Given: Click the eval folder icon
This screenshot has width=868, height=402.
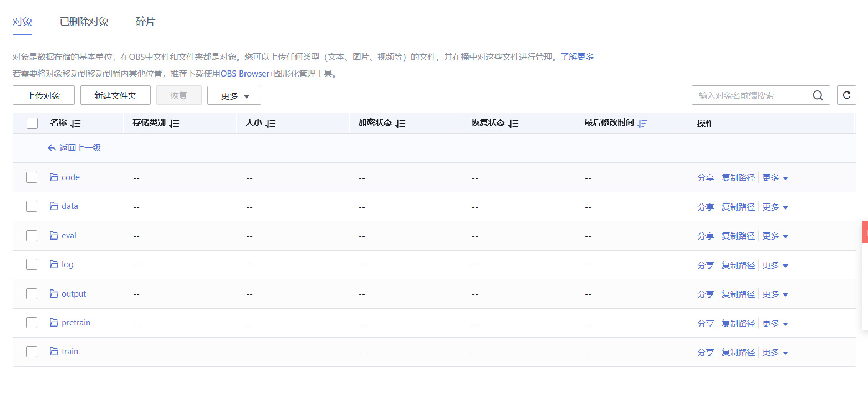Looking at the screenshot, I should [54, 236].
